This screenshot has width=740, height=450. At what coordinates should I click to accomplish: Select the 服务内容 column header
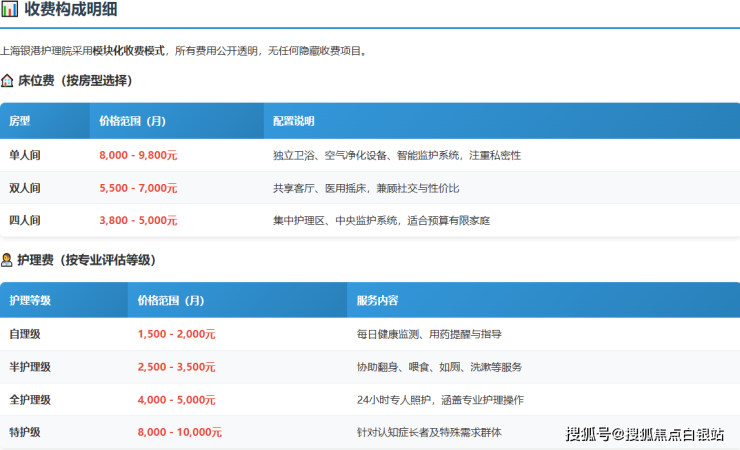point(377,300)
